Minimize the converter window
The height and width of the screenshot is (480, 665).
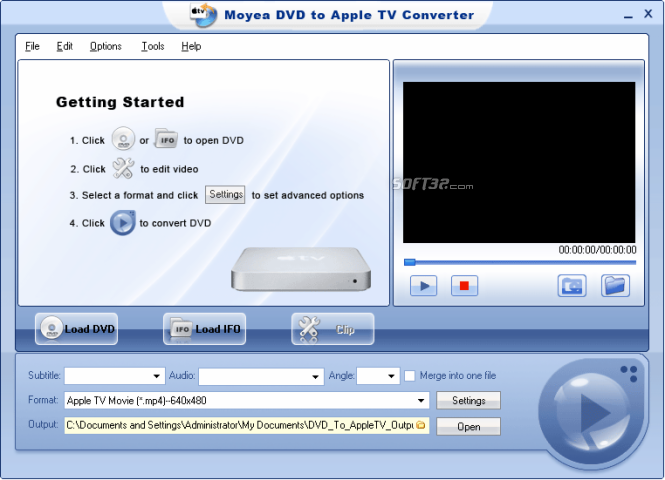[x=628, y=16]
